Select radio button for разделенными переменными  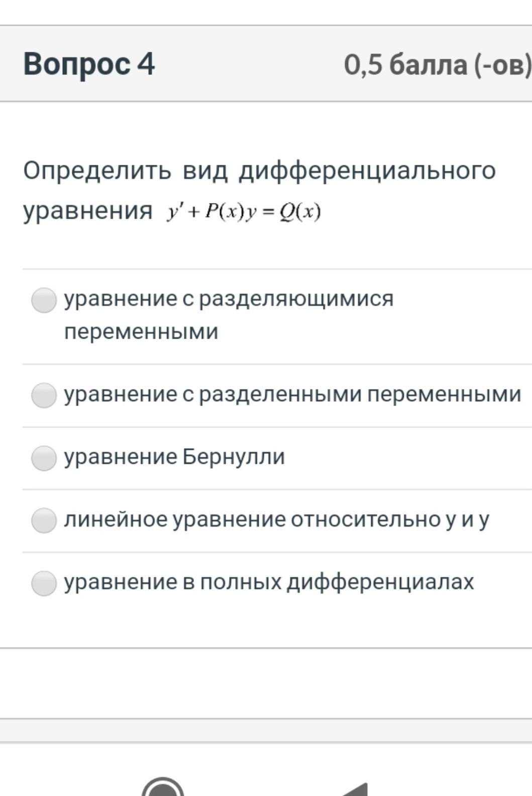point(44,395)
